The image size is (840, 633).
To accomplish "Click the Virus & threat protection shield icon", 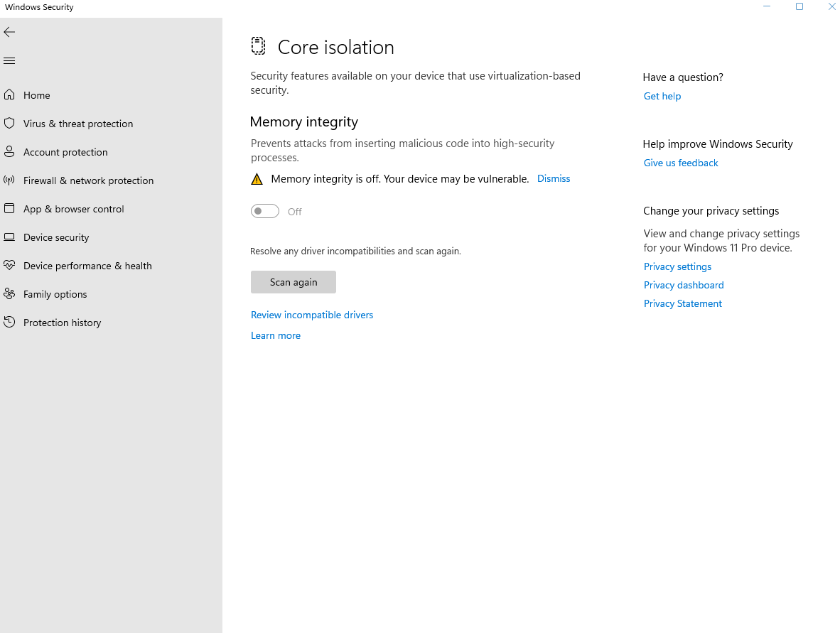I will pyautogui.click(x=9, y=124).
